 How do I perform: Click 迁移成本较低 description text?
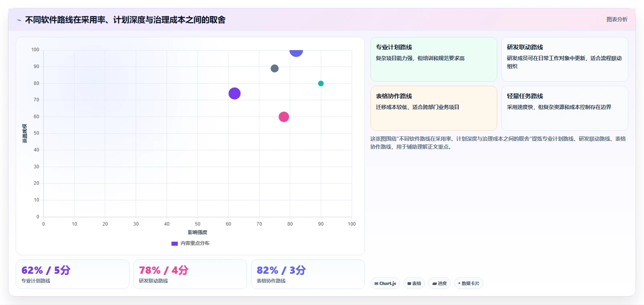click(417, 107)
